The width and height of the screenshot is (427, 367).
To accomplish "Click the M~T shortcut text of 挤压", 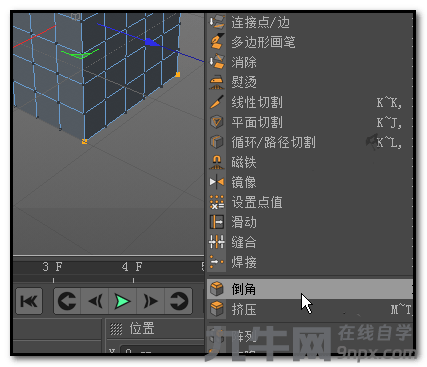I will pos(401,310).
